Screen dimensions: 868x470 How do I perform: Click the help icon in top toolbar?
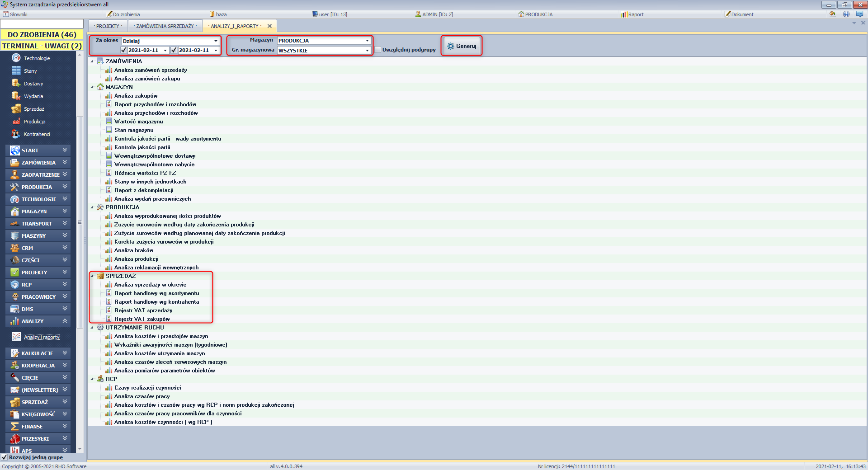[846, 14]
